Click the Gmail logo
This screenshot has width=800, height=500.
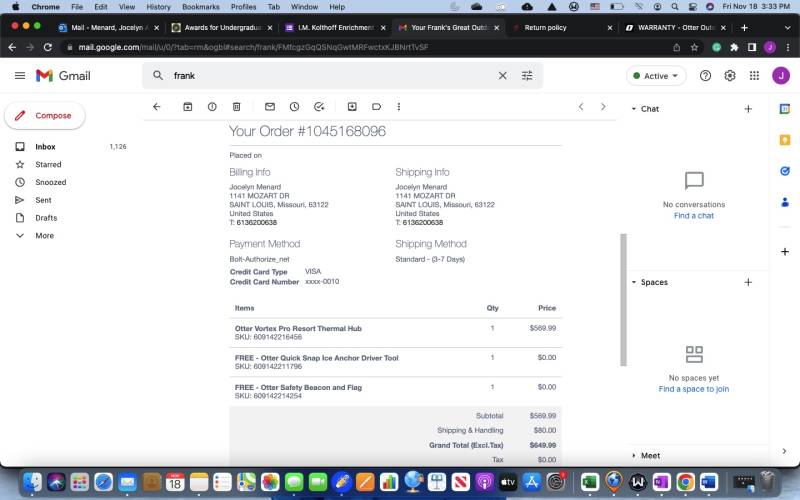[63, 76]
